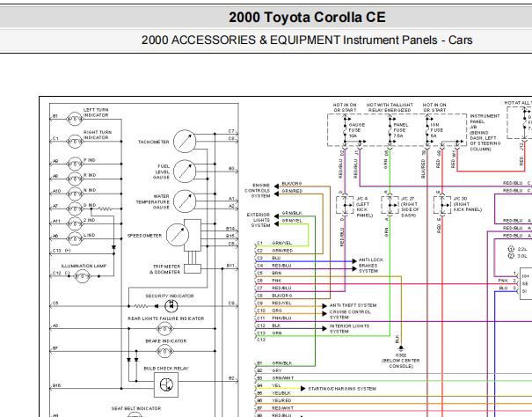532x417 pixels.
Task: Select EXTERIOR LIGHTS SYSTEM label
Action: 259,220
